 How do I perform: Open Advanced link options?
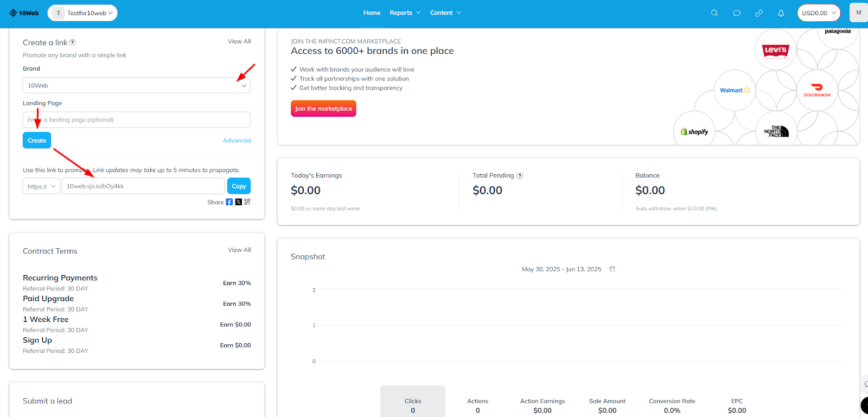(x=237, y=140)
